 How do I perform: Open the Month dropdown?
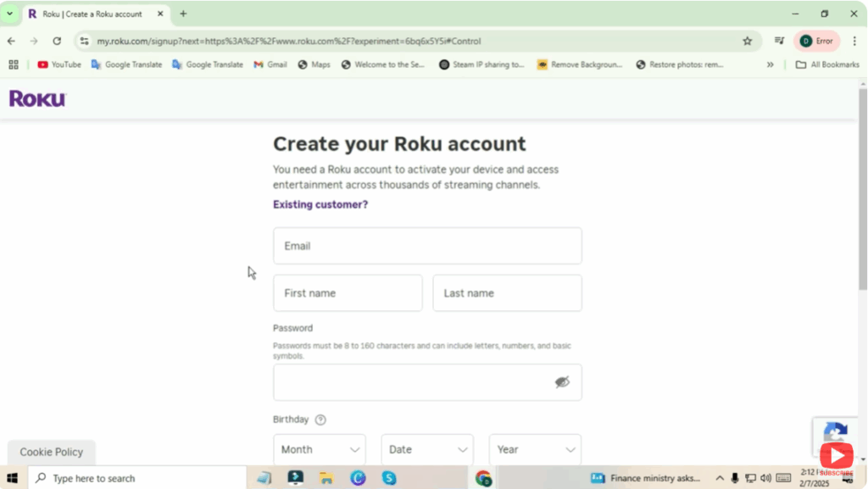319,449
